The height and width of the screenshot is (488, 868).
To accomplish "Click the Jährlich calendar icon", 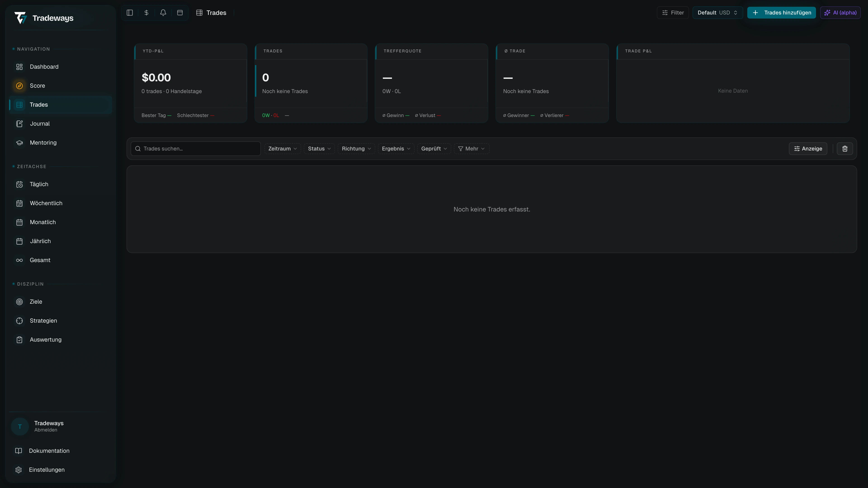I will (x=19, y=241).
